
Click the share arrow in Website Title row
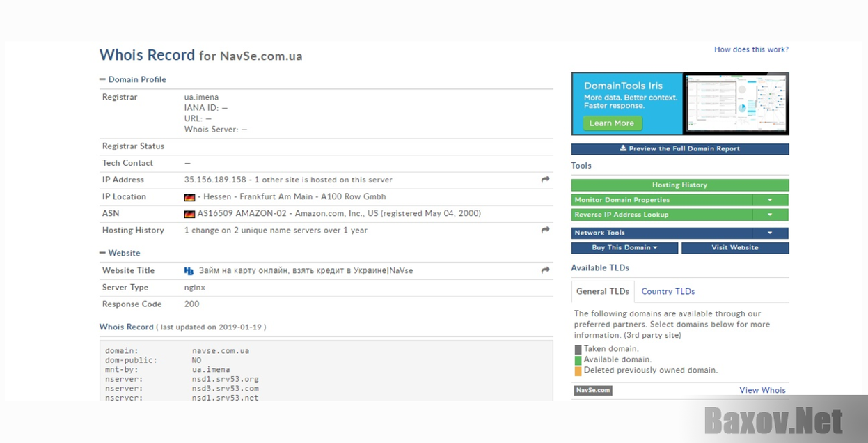(x=545, y=270)
